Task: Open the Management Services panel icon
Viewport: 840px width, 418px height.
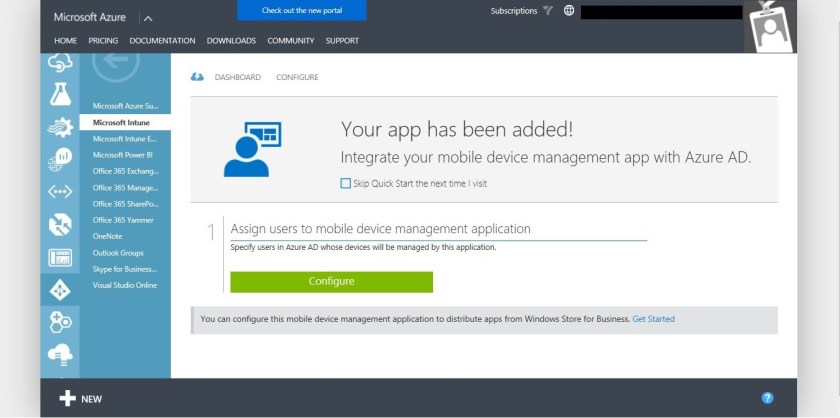Action: 60,257
